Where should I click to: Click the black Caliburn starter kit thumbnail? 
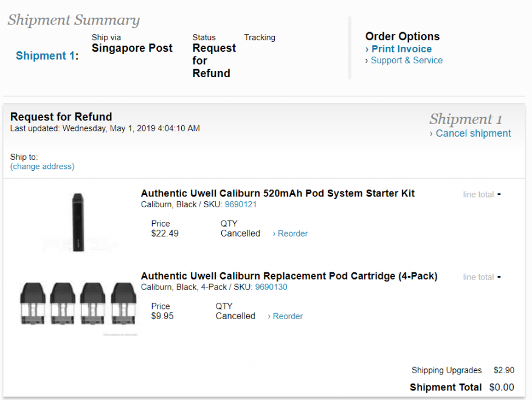(79, 221)
